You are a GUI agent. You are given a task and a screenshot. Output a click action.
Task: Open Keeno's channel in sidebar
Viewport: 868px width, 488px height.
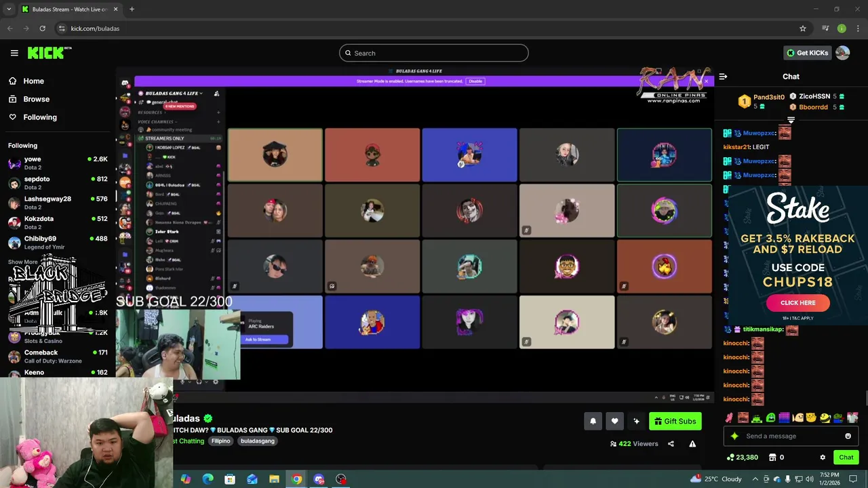point(58,373)
